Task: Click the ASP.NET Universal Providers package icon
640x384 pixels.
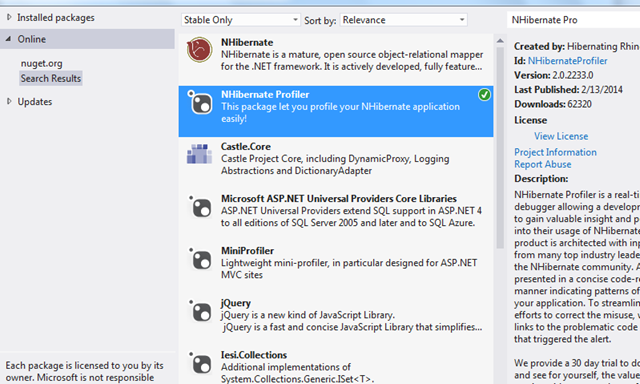Action: coord(200,206)
